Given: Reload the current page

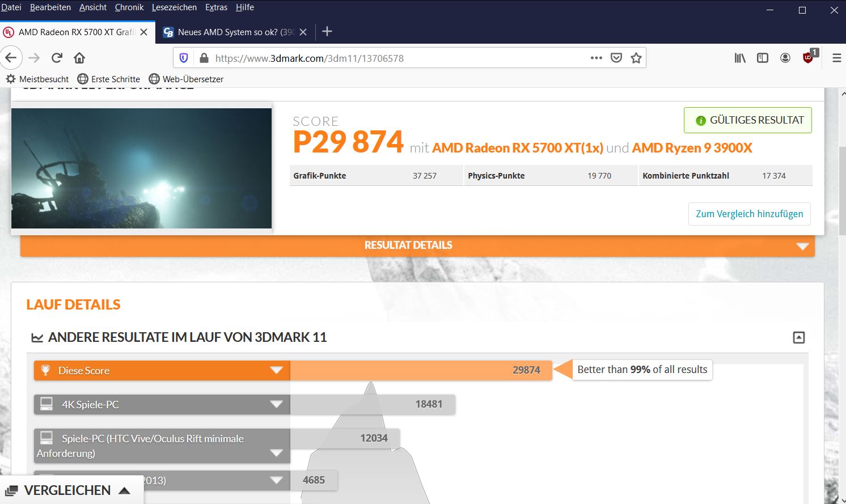Looking at the screenshot, I should click(57, 58).
